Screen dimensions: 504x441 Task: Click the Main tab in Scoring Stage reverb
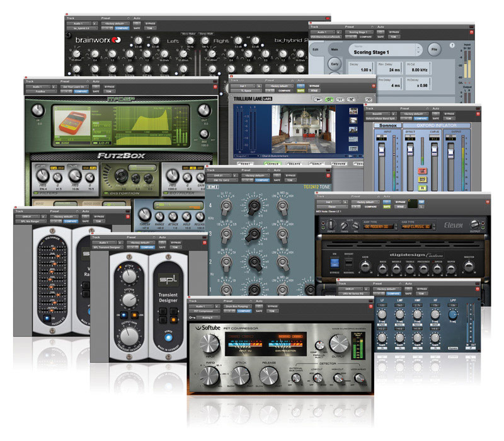(335, 50)
